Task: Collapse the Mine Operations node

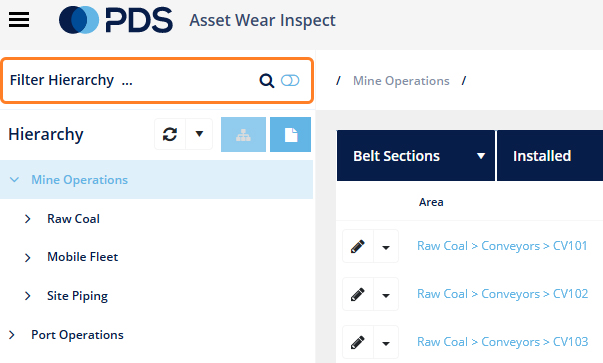Action: (x=14, y=180)
